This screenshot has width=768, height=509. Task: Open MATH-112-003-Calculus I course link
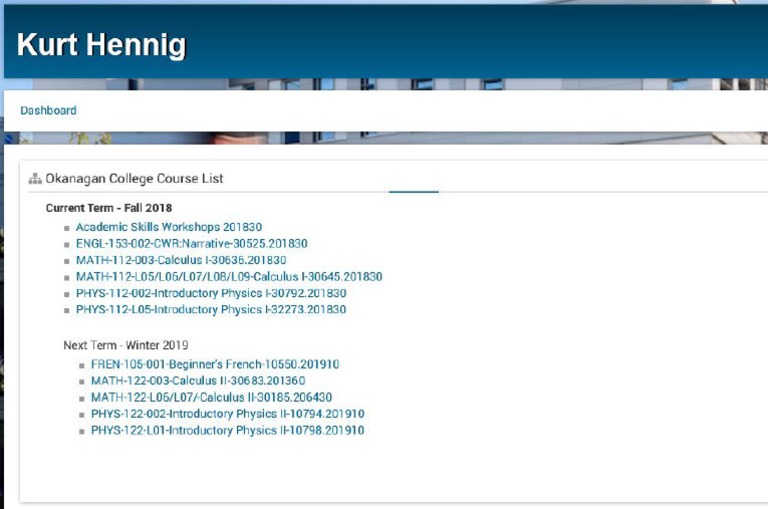pos(181,260)
